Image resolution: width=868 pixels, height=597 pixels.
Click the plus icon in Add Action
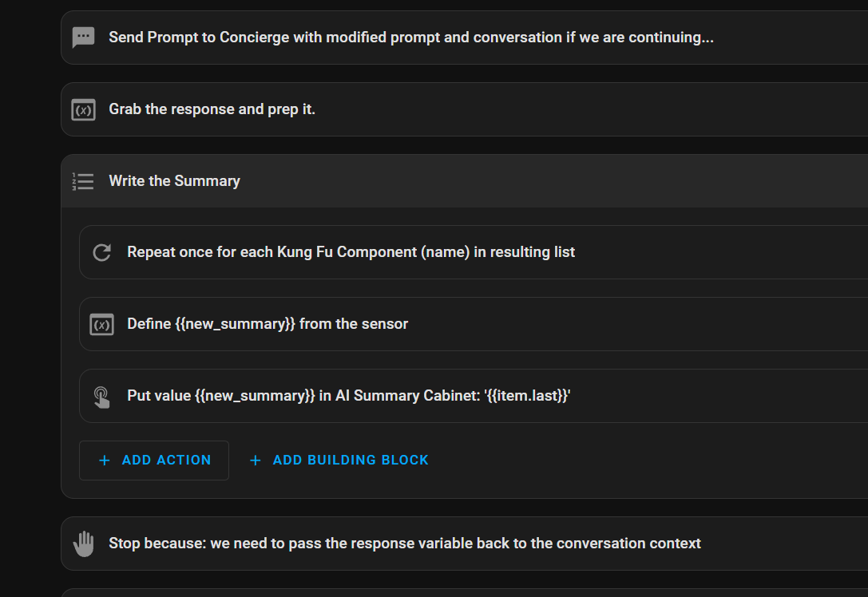(104, 461)
